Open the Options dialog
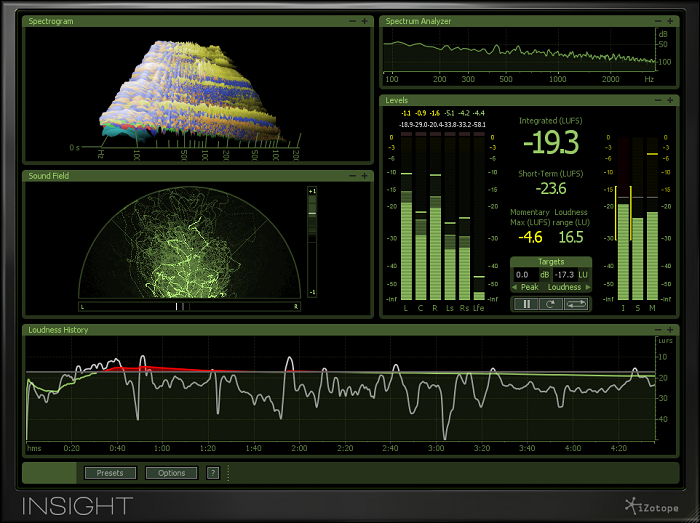This screenshot has width=700, height=523. pyautogui.click(x=171, y=473)
